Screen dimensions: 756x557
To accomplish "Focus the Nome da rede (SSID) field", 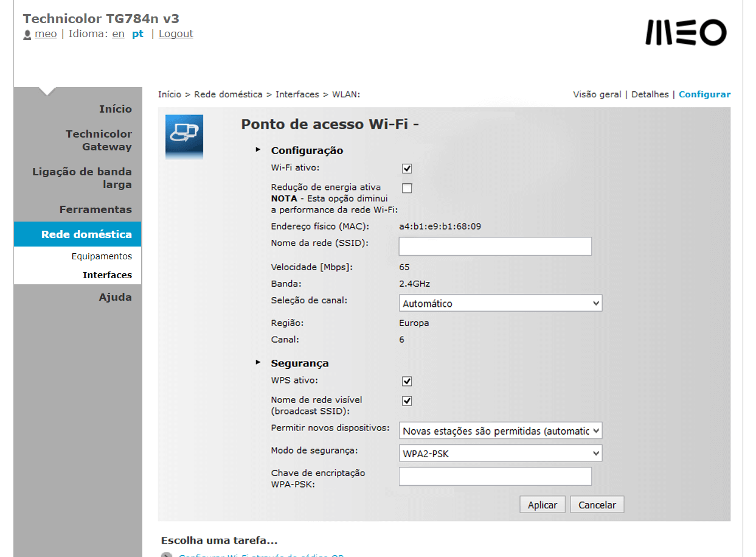I will 494,247.
